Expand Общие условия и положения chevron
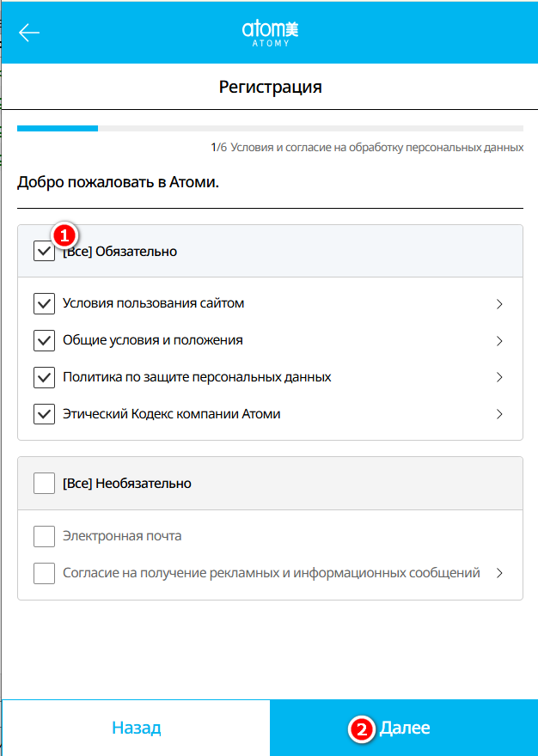 (499, 341)
